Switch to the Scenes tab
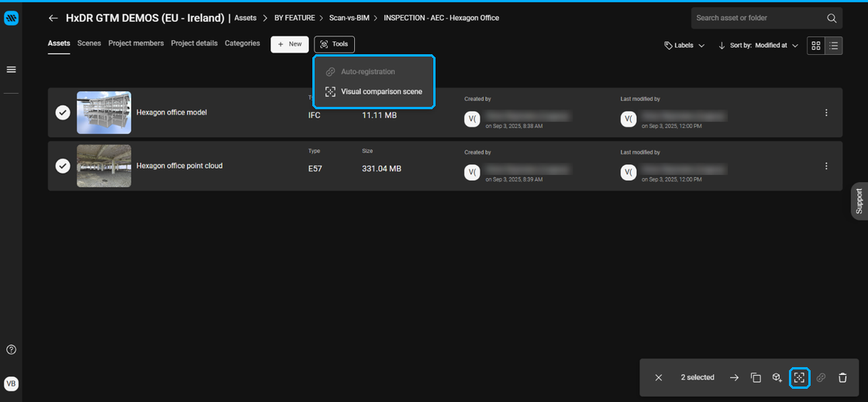The image size is (868, 402). click(x=89, y=43)
